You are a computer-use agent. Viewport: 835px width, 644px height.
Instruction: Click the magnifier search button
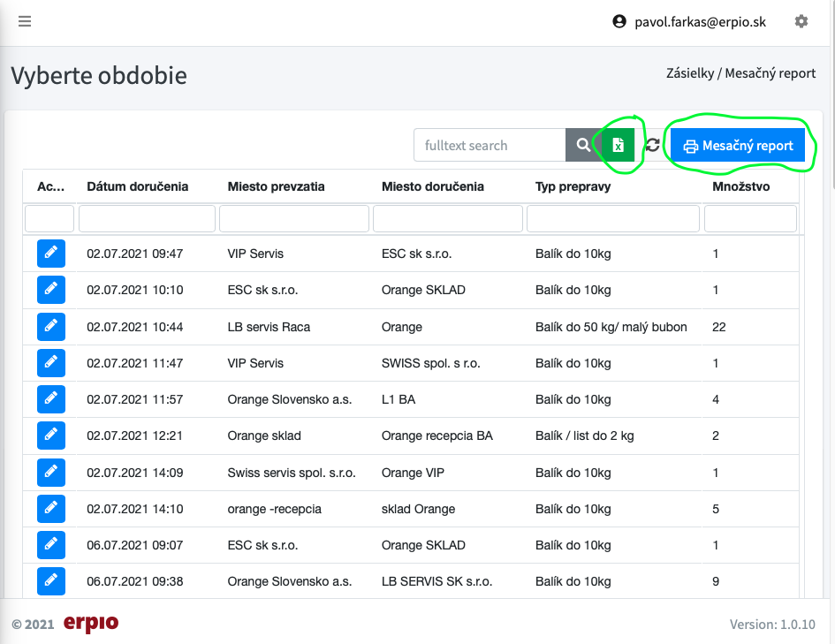pyautogui.click(x=583, y=146)
